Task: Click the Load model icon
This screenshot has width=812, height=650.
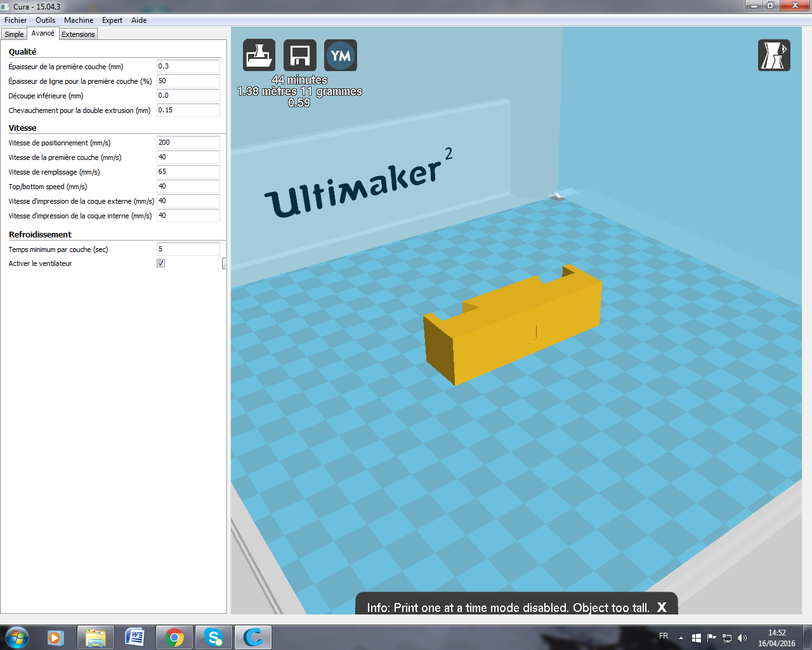Action: point(259,55)
